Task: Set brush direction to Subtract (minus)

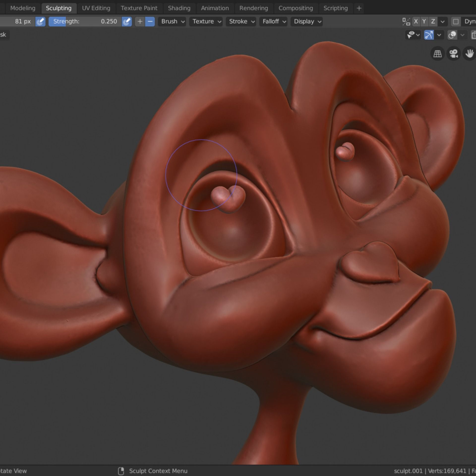Action: (x=150, y=22)
